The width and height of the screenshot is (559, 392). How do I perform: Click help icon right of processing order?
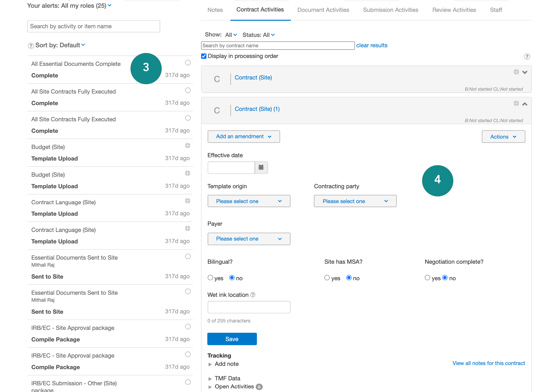tap(527, 57)
